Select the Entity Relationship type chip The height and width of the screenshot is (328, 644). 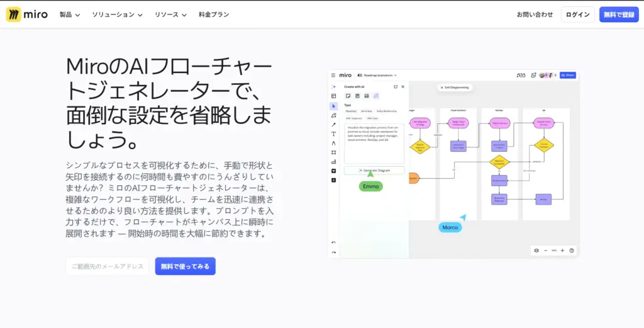tap(387, 111)
